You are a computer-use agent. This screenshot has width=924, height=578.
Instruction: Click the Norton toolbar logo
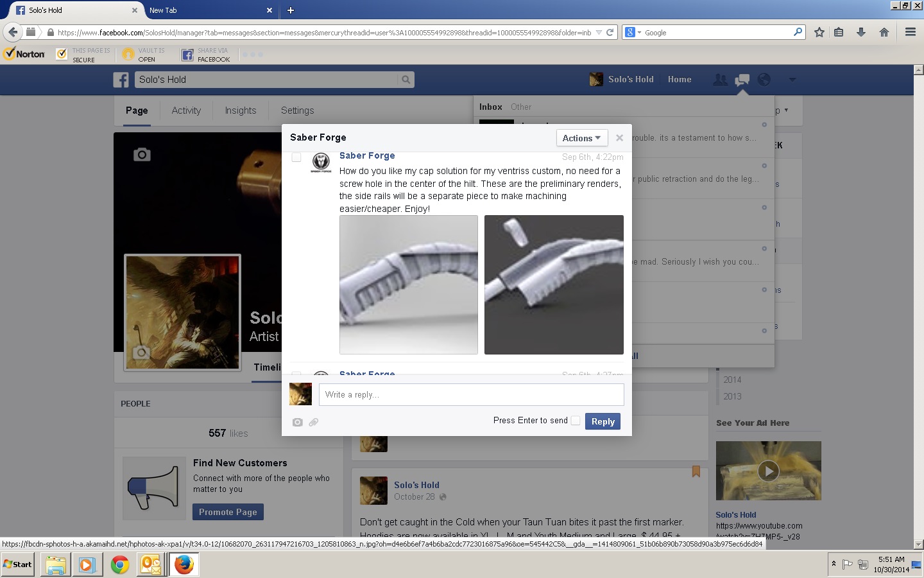24,55
